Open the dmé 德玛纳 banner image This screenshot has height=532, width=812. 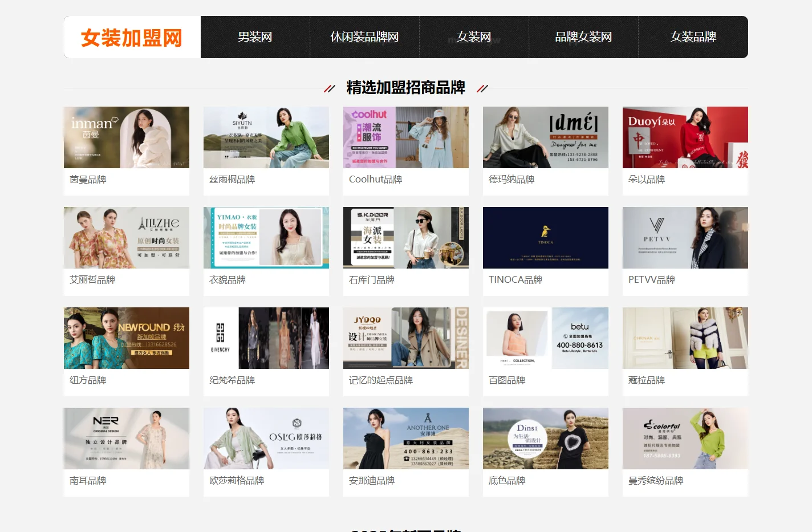(x=546, y=137)
